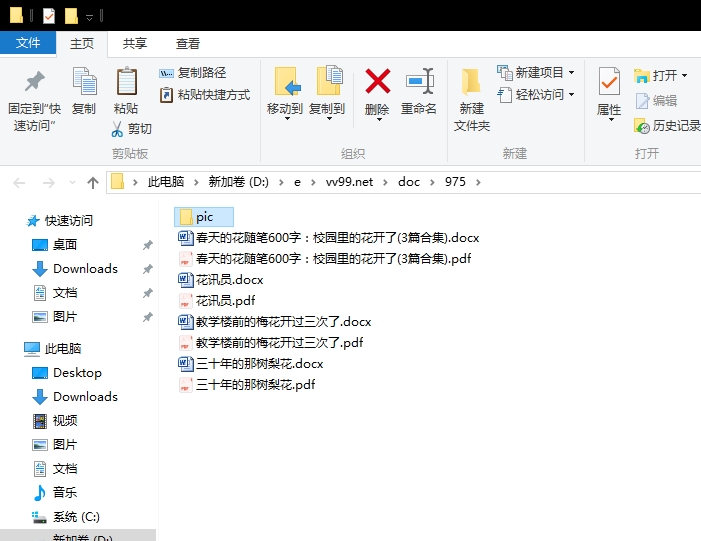The width and height of the screenshot is (701, 541).
Task: Expand the Delete (删除) dropdown arrow
Action: tap(379, 119)
